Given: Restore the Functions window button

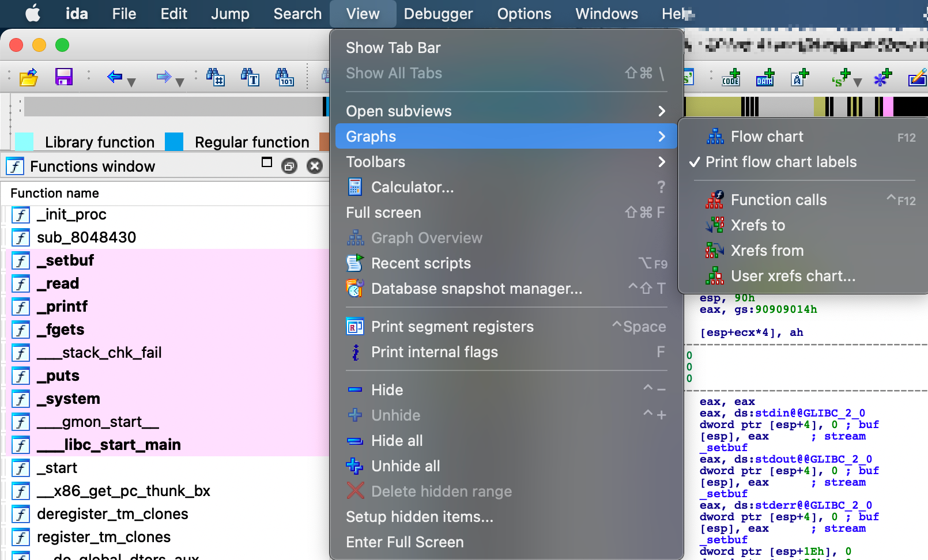Looking at the screenshot, I should [x=289, y=167].
